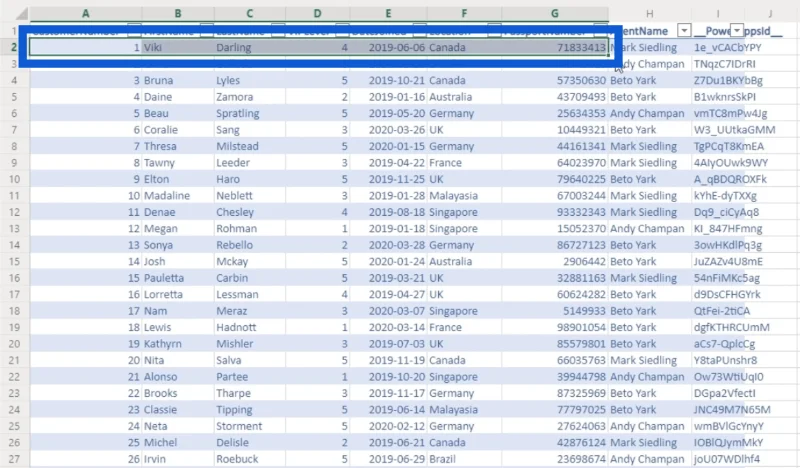Click the ID cell "1e_vCACbYPY"
The width and height of the screenshot is (800, 468).
pyautogui.click(x=727, y=47)
